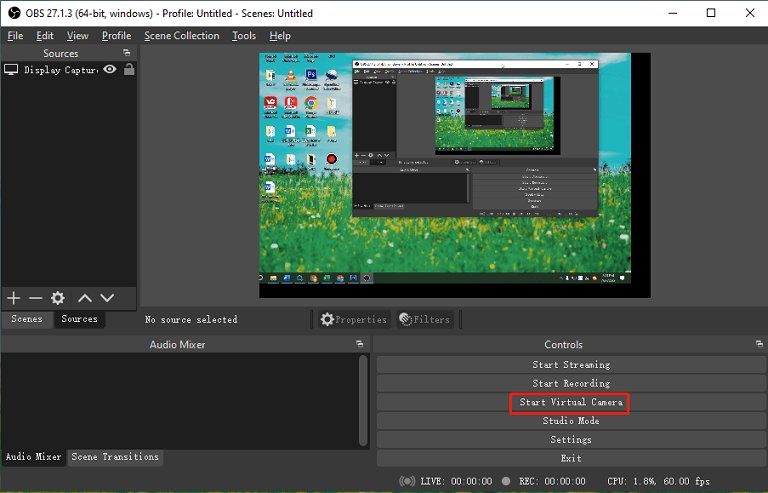Click Start Streaming

click(571, 365)
